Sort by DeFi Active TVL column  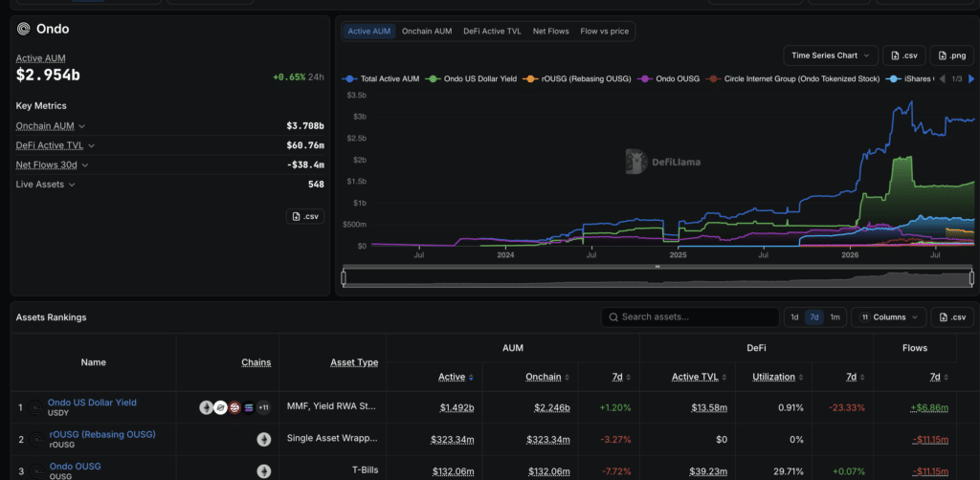coord(700,377)
